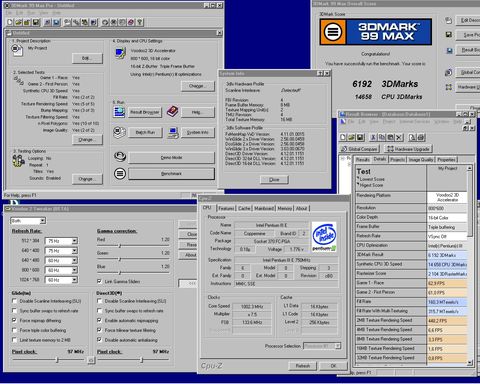The width and height of the screenshot is (480, 384).
Task: Click the Benchmark button
Action: [171, 174]
